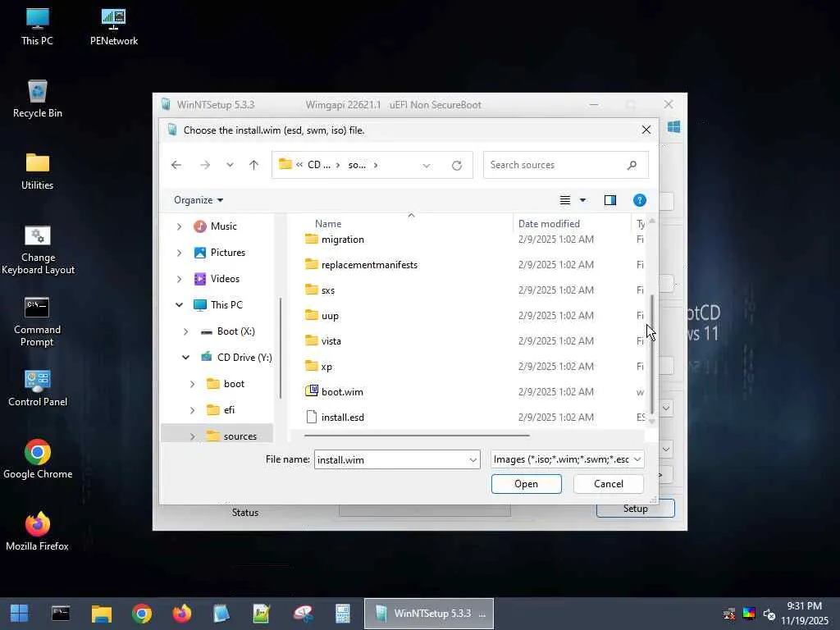This screenshot has width=840, height=630.
Task: Click the file list horizontal scrollbar
Action: coord(417,436)
